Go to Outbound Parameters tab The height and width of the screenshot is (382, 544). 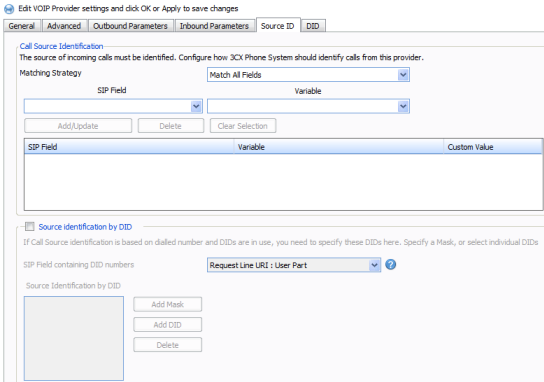tap(130, 26)
